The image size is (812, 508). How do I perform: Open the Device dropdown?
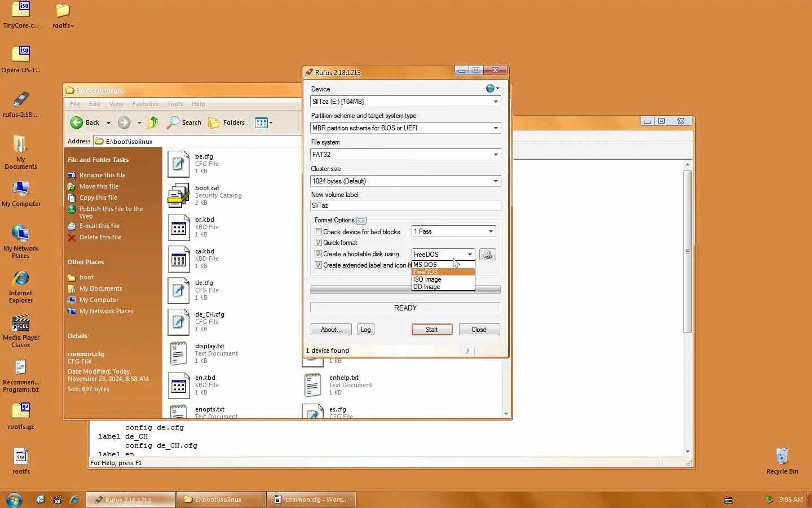point(405,102)
